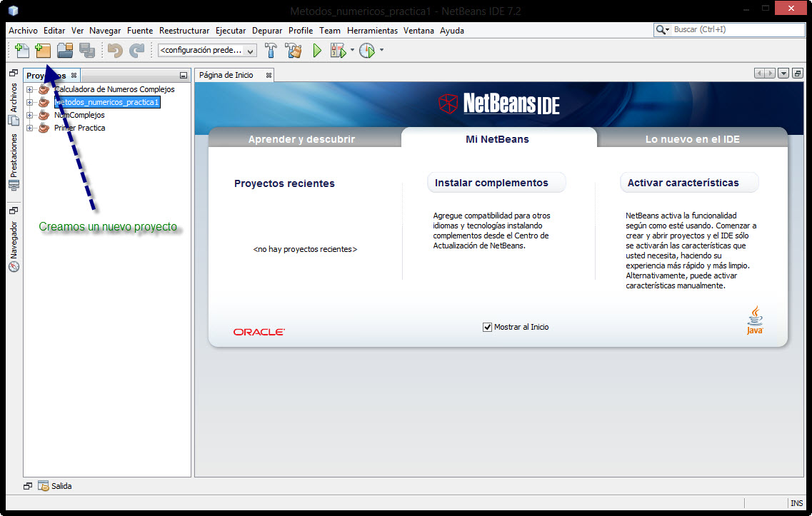Click the Undo toolbar icon
The width and height of the screenshot is (812, 516).
tap(115, 50)
